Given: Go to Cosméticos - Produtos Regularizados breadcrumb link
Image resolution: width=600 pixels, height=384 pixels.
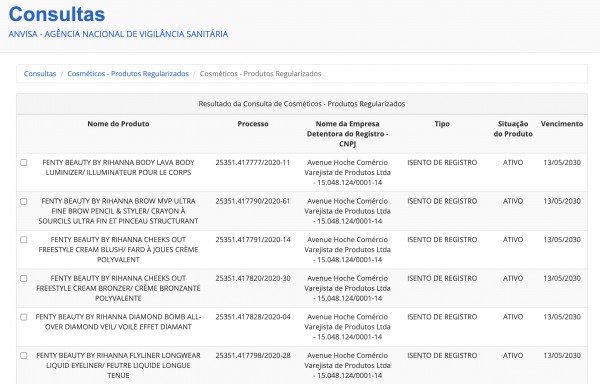Looking at the screenshot, I should pyautogui.click(x=128, y=73).
